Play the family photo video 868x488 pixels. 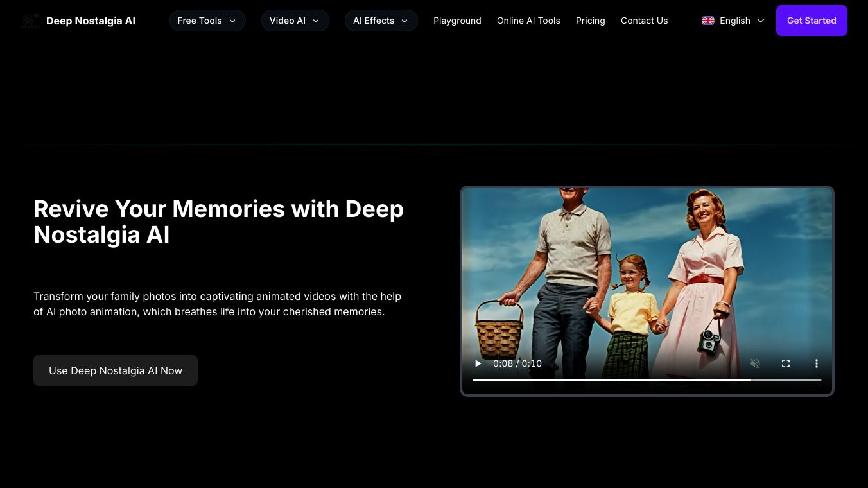478,363
